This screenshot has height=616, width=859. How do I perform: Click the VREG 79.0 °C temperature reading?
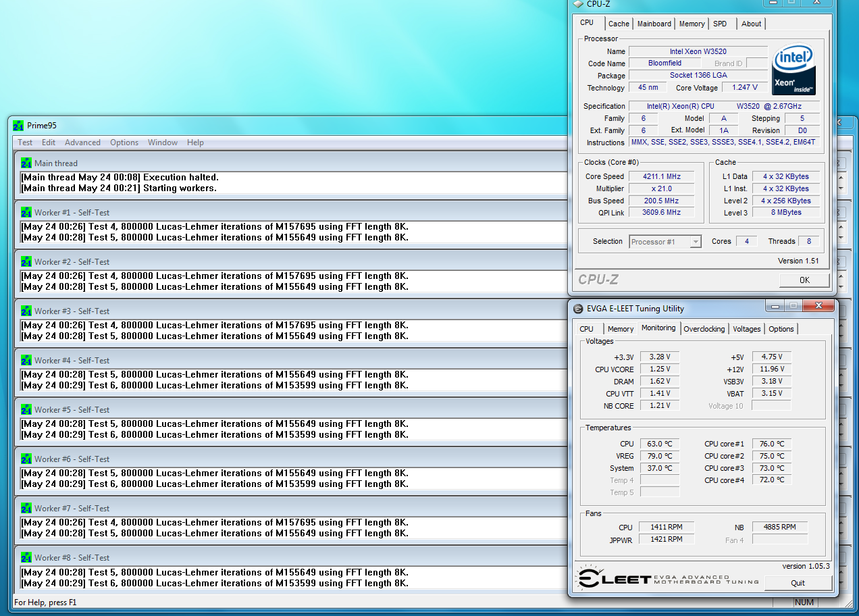point(660,456)
